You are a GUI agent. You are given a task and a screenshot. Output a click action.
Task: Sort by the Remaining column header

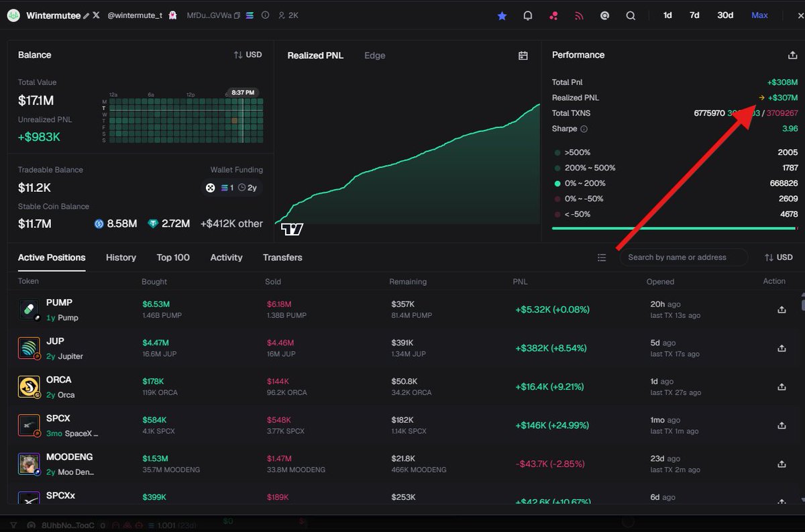pyautogui.click(x=408, y=282)
